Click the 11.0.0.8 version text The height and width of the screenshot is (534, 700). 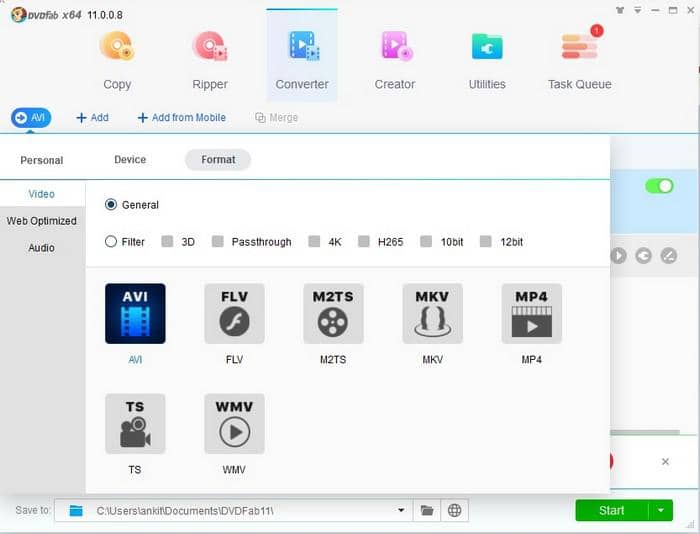click(x=105, y=15)
